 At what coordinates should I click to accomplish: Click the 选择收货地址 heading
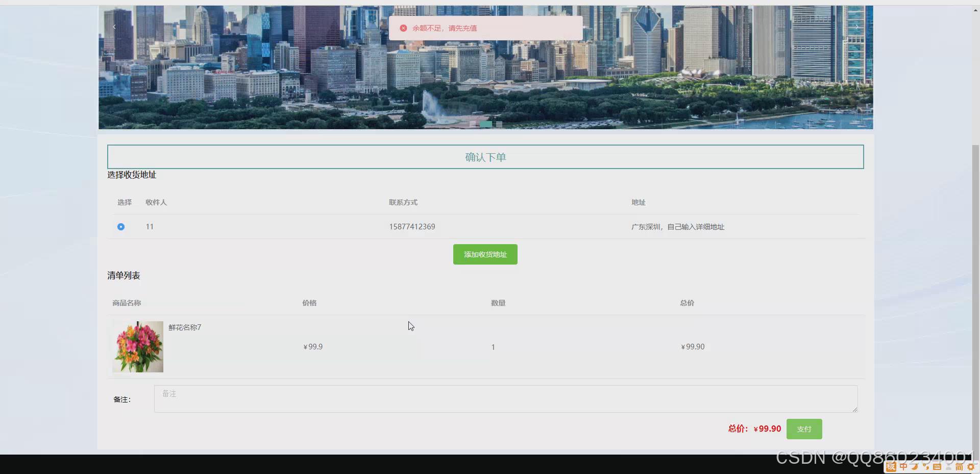[x=132, y=175]
